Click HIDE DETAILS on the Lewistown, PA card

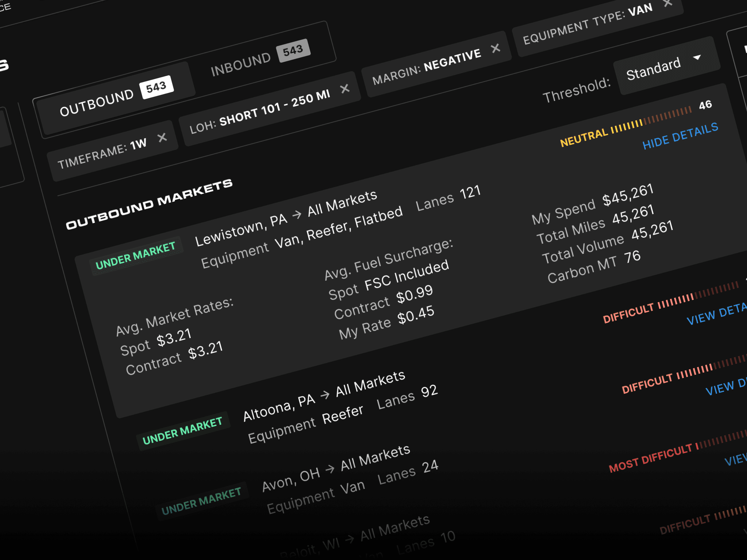pos(680,136)
